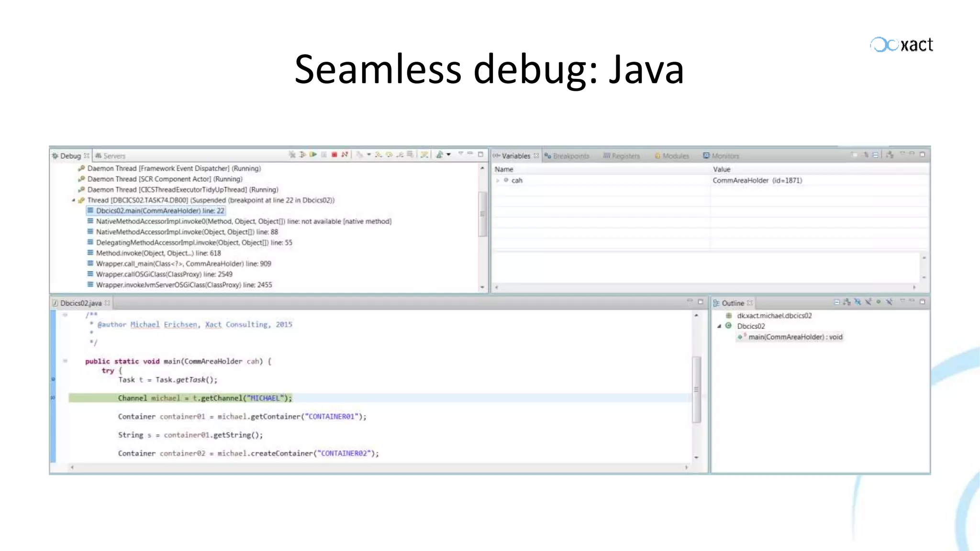980x551 pixels.
Task: Click the Debug stack vertical scrollbar thumb
Action: (x=482, y=214)
